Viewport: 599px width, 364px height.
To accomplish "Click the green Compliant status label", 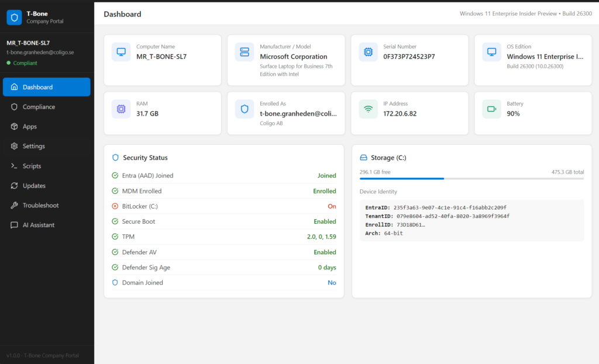I will pyautogui.click(x=25, y=63).
